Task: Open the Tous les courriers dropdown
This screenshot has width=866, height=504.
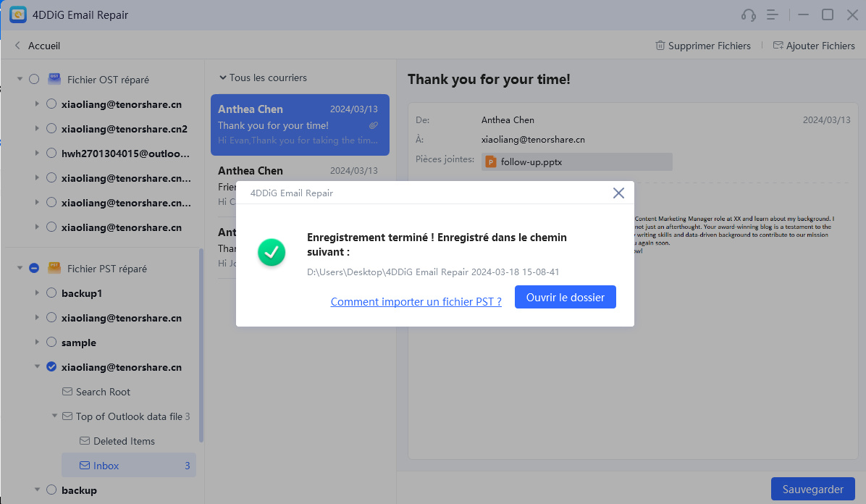Action: [x=263, y=78]
